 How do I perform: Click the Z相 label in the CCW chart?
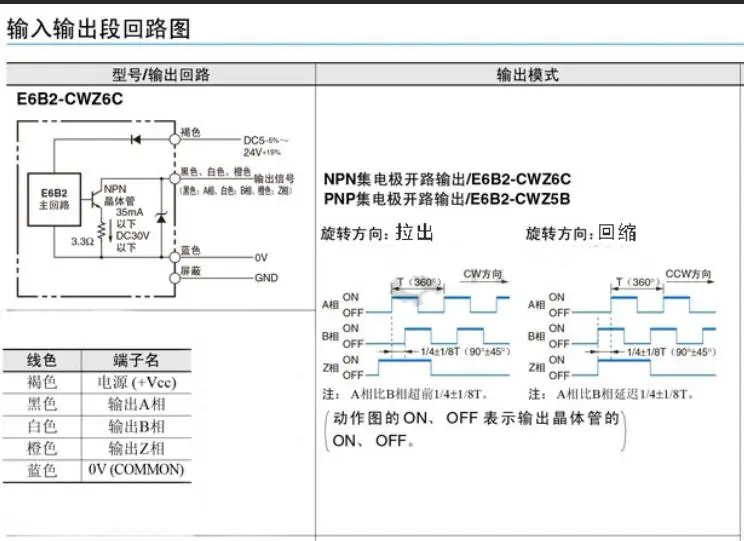point(537,368)
